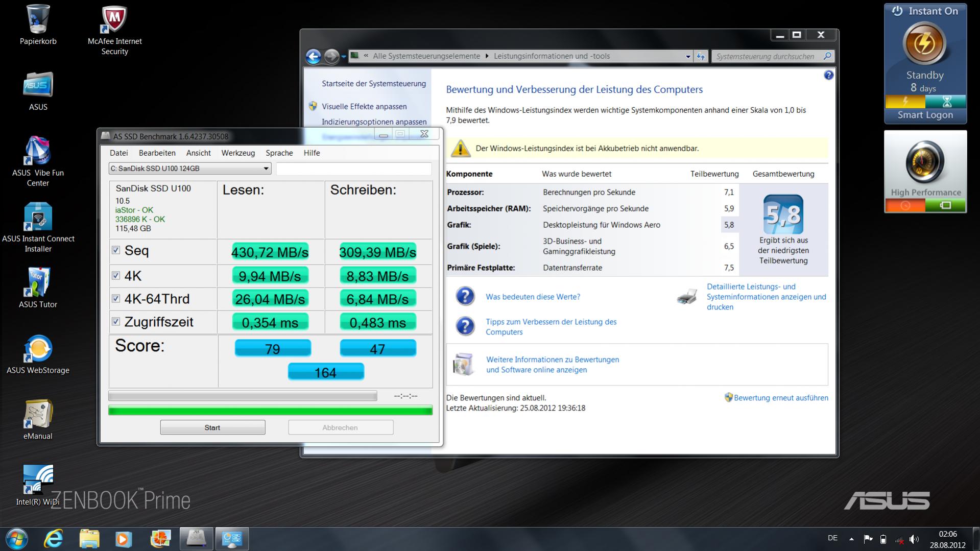This screenshot has height=551, width=980.
Task: Go back in the Control Panel window
Action: (x=313, y=56)
